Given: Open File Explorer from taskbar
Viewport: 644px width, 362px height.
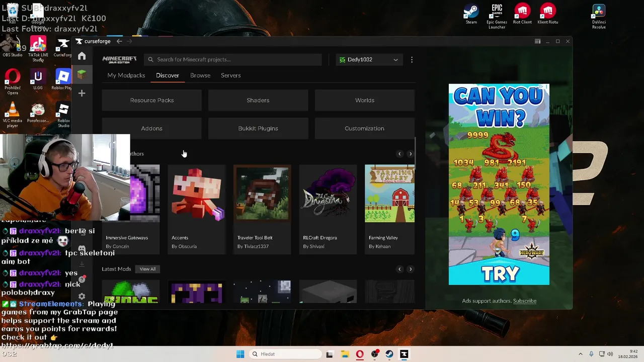Looking at the screenshot, I should tap(345, 354).
